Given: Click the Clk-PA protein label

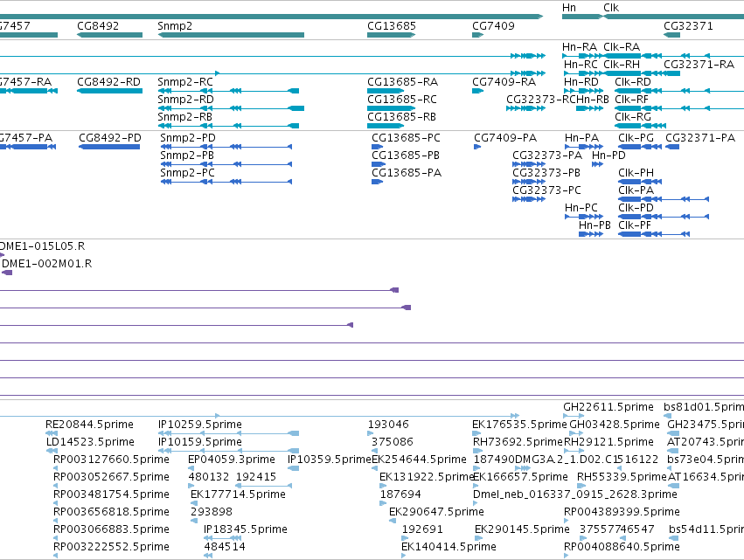Looking at the screenshot, I should click(x=636, y=190).
